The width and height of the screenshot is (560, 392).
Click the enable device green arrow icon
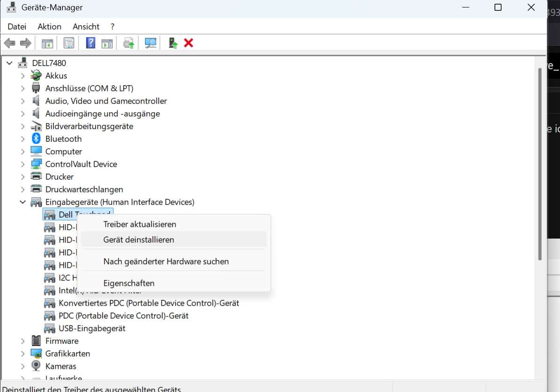pyautogui.click(x=173, y=43)
